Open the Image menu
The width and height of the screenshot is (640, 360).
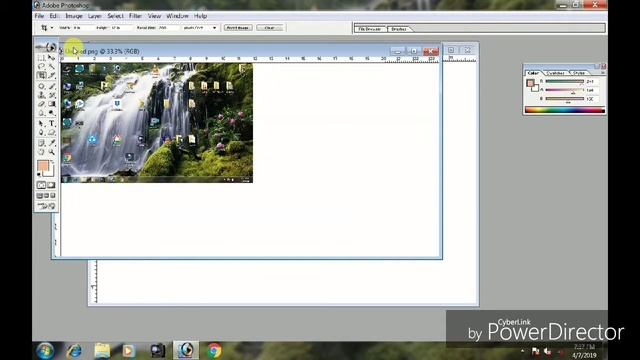(x=74, y=16)
